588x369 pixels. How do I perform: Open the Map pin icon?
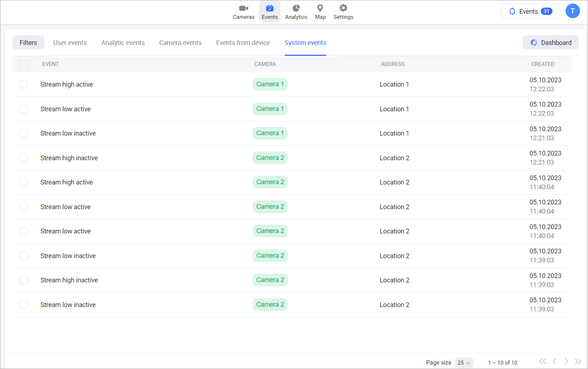[x=320, y=8]
